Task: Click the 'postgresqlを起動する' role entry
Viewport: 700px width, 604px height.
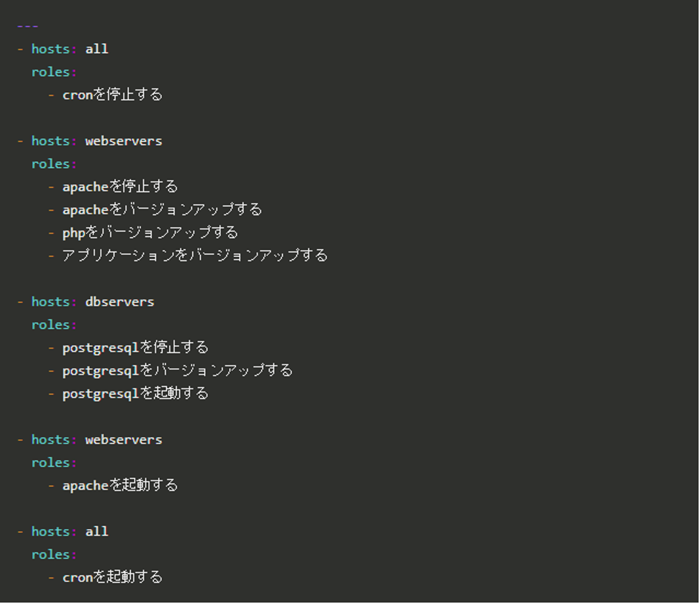Action: pyautogui.click(x=135, y=393)
